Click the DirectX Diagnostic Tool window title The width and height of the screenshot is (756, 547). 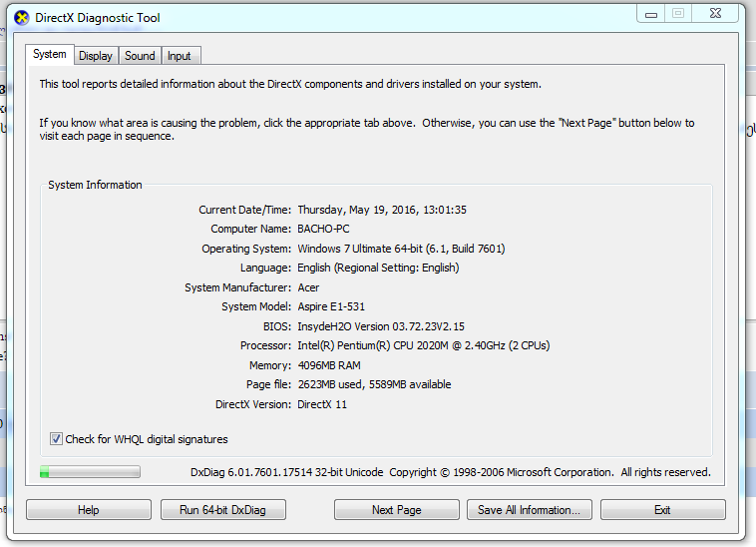[98, 18]
